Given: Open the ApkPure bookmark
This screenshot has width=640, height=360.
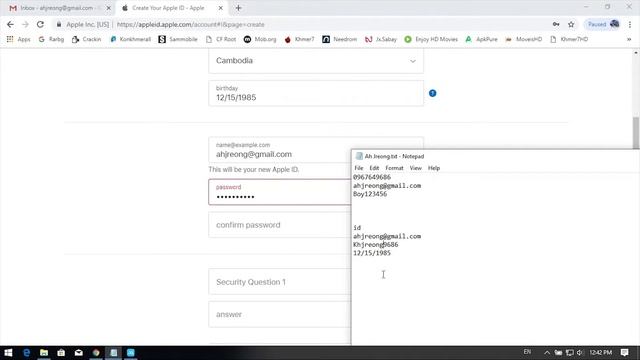Looking at the screenshot, I should [x=481, y=39].
